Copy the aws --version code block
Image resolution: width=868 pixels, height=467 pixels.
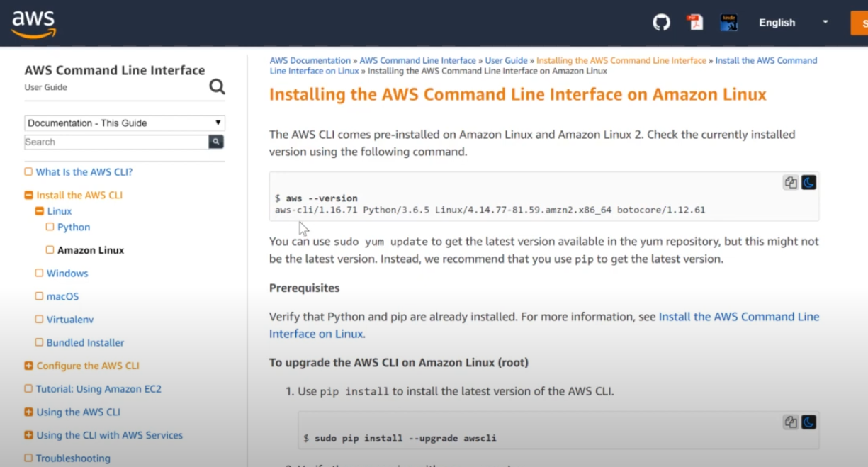click(791, 183)
